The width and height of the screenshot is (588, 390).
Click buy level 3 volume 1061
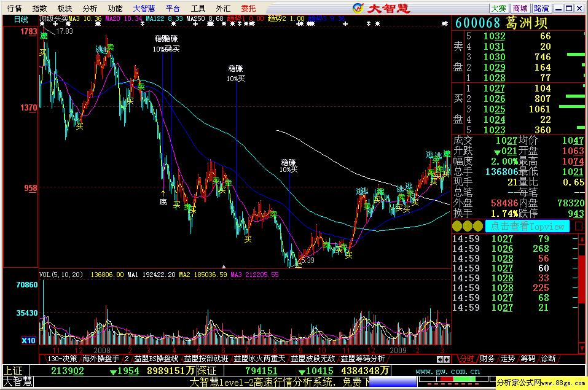click(539, 109)
